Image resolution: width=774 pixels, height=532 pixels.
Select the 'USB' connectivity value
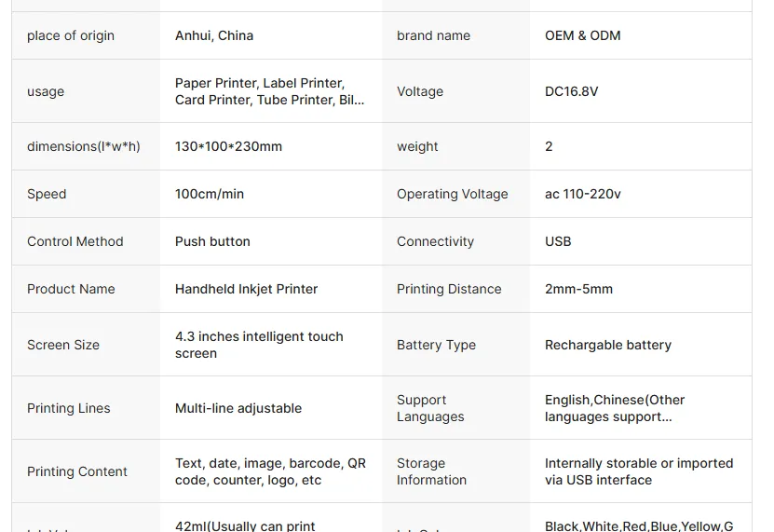click(558, 241)
